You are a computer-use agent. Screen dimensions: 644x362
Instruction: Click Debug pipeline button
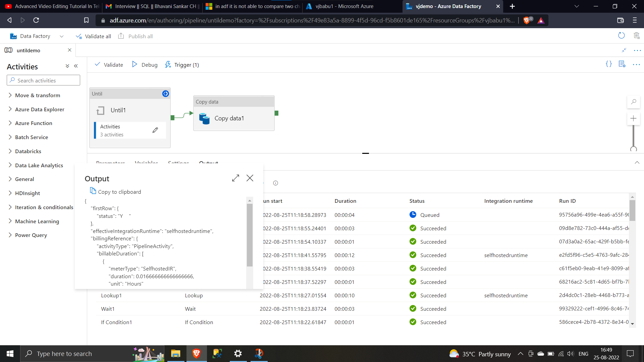click(145, 65)
